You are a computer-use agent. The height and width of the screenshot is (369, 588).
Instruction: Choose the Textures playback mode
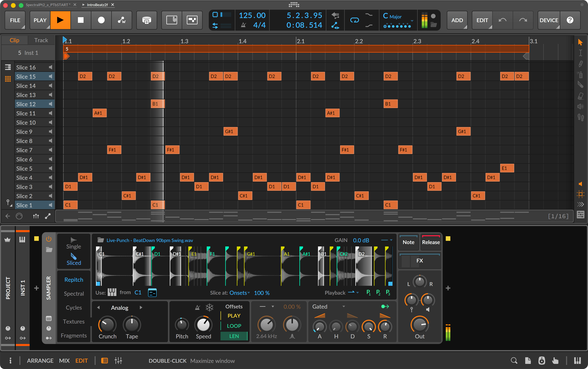[74, 321]
